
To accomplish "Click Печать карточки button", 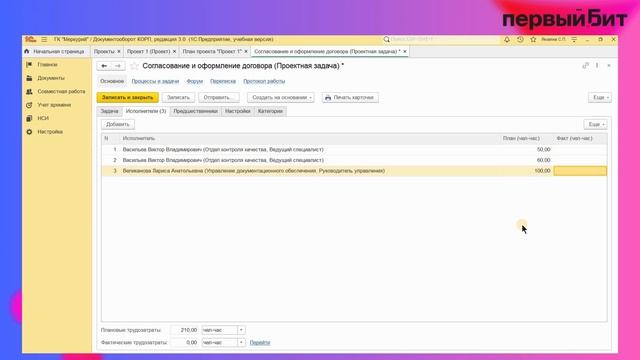I will point(350,98).
